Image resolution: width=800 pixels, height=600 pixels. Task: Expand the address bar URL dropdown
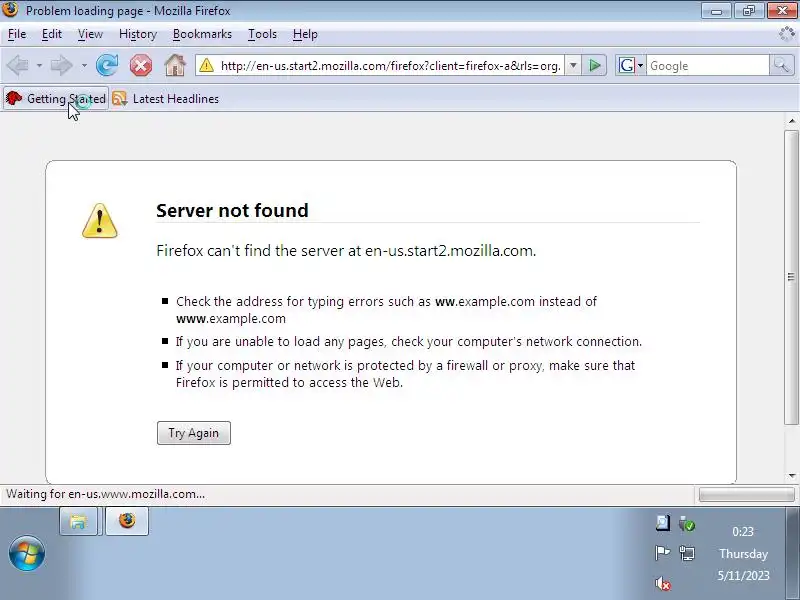coord(573,65)
